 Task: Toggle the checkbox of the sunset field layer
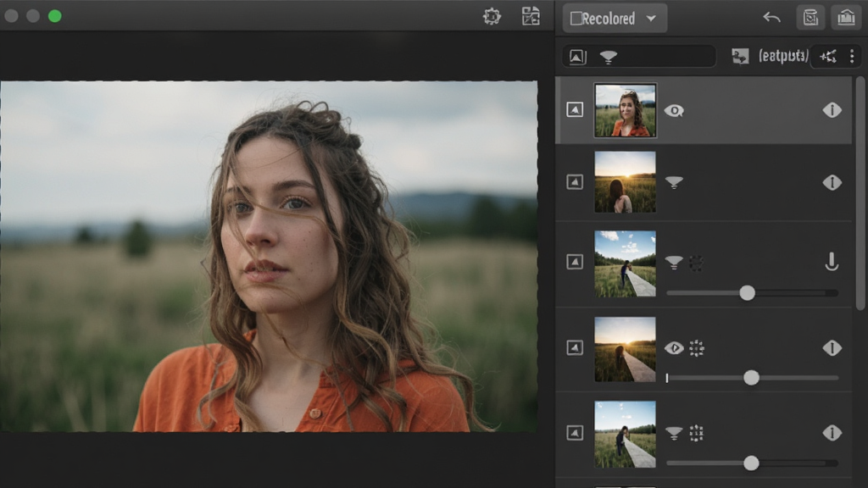(x=575, y=182)
